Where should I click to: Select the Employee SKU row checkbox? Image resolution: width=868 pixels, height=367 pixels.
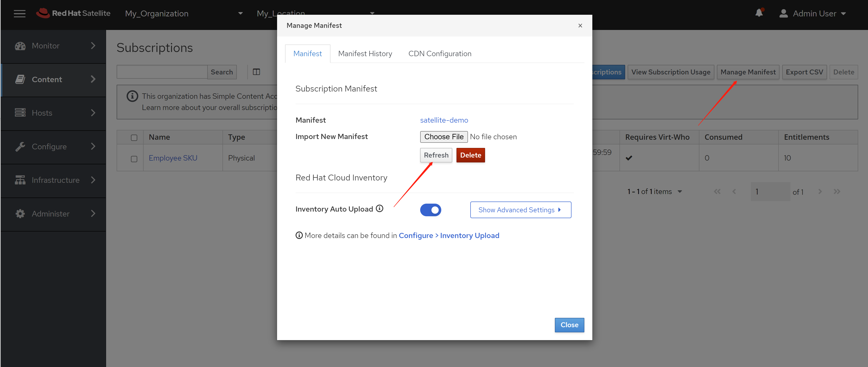134,159
